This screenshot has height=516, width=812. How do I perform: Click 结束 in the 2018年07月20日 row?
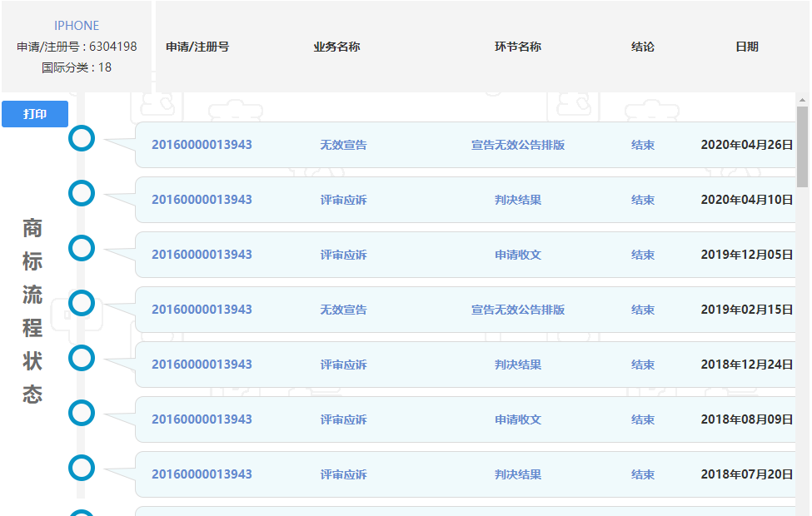click(x=643, y=474)
